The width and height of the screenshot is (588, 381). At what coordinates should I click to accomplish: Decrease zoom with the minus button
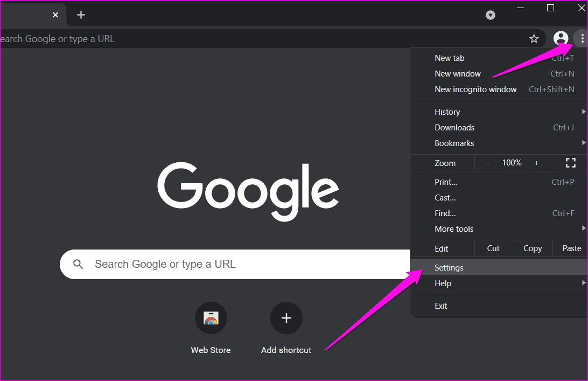pyautogui.click(x=487, y=163)
